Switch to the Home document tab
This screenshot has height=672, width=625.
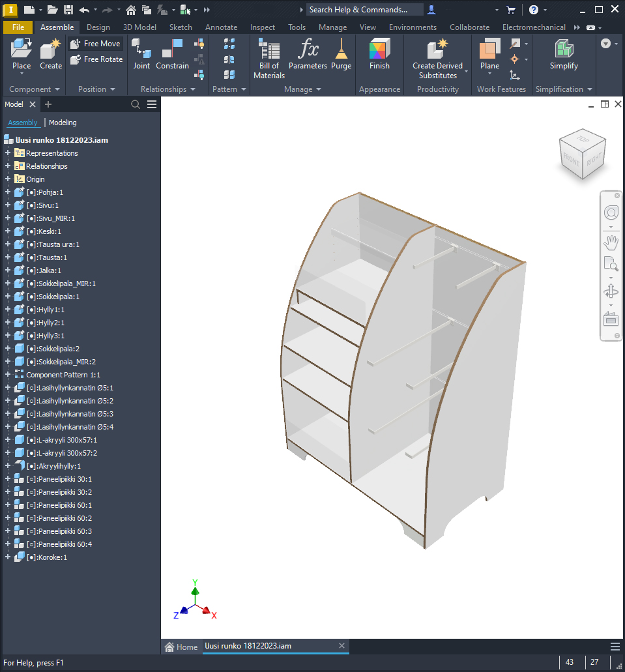(181, 647)
